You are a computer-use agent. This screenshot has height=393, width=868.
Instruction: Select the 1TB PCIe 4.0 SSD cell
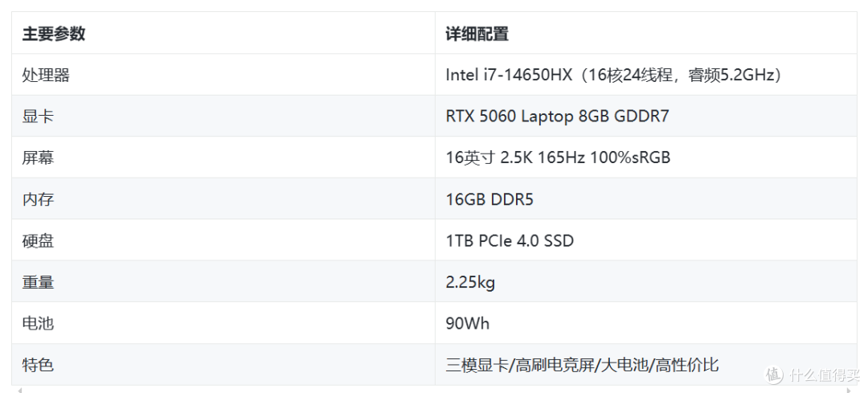pos(646,241)
